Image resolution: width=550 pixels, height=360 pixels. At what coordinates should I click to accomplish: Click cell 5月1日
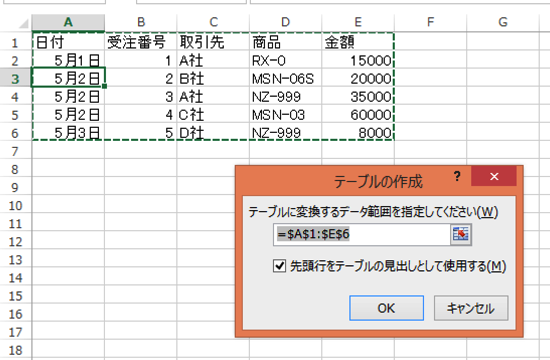pos(68,60)
